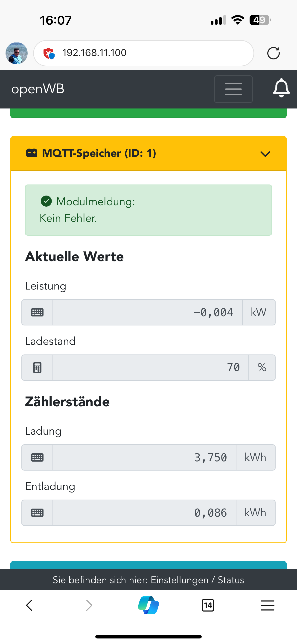Open the tab switcher showing 14 tabs
Image resolution: width=297 pixels, height=644 pixels.
tap(208, 605)
